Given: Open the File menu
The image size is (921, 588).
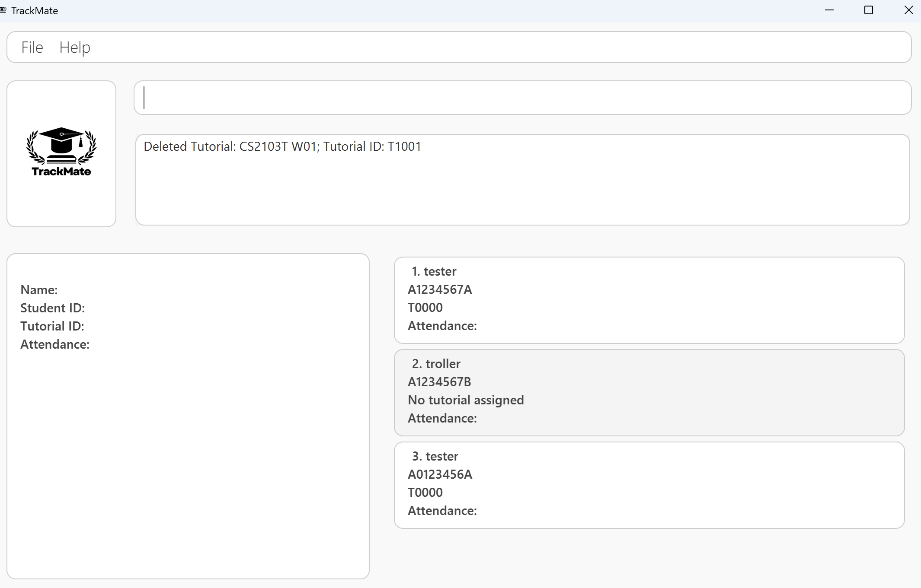Looking at the screenshot, I should (32, 47).
